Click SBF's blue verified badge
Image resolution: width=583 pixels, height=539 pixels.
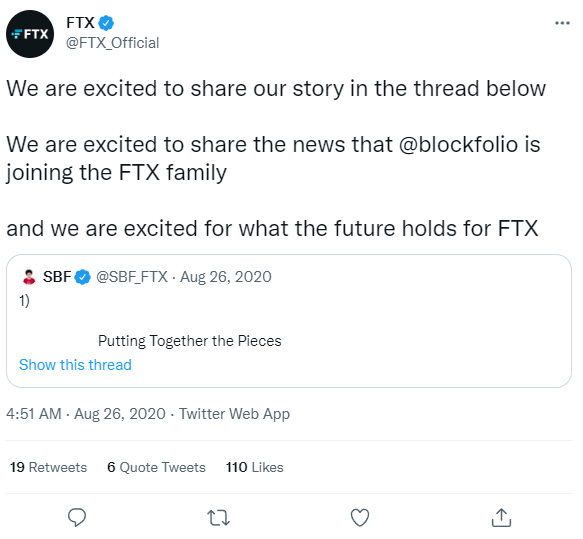83,277
